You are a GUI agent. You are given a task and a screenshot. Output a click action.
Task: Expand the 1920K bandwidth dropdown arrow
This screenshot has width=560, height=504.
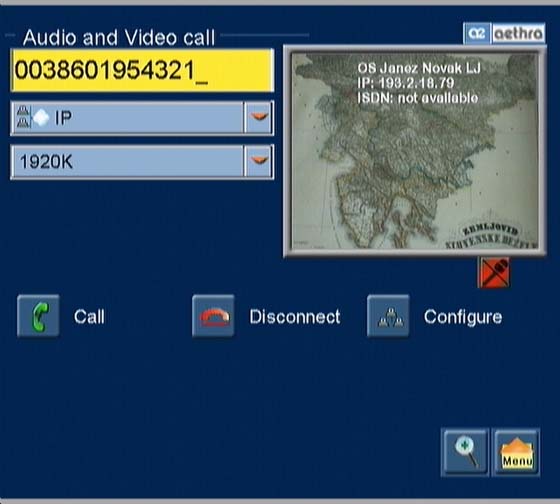[x=259, y=161]
